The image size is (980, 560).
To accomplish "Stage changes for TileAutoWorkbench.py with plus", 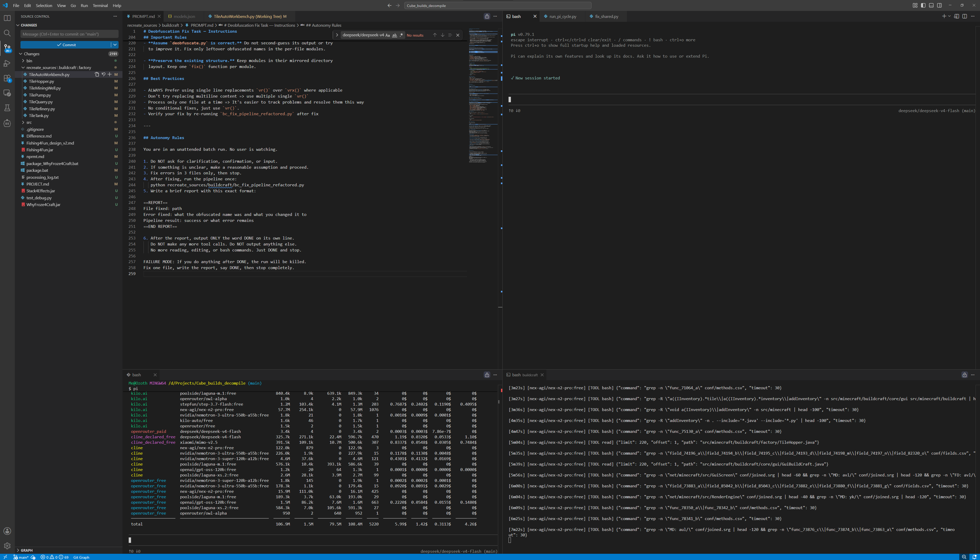I will tap(109, 75).
